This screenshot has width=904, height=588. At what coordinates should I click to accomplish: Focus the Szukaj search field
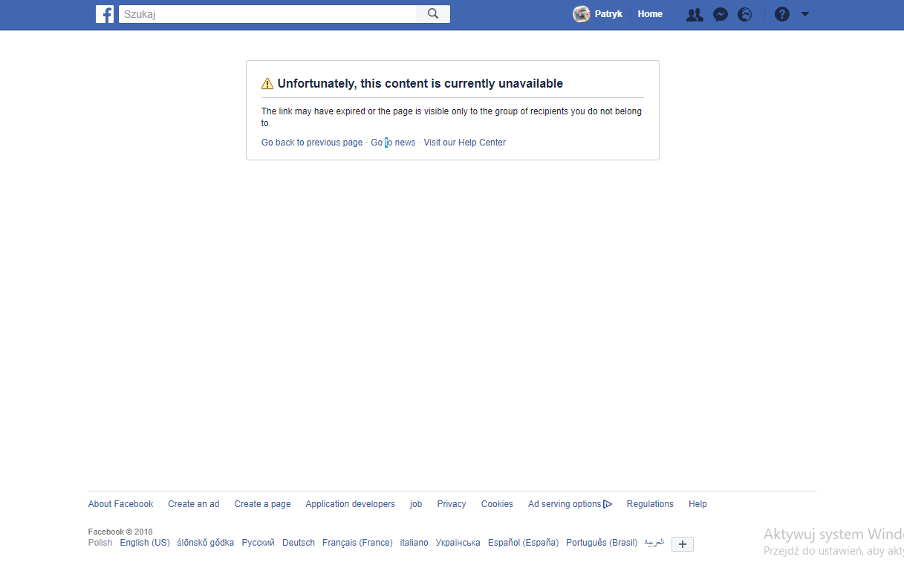click(267, 14)
